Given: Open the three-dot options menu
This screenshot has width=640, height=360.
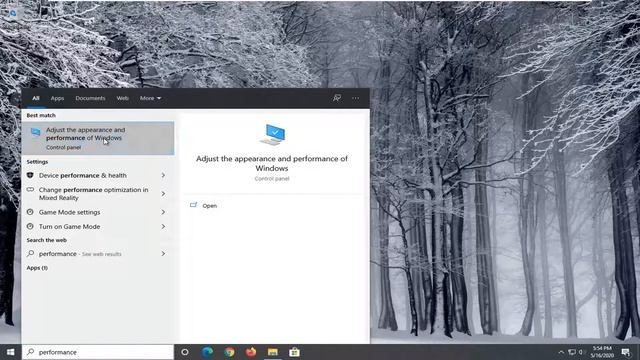Looking at the screenshot, I should pos(356,98).
